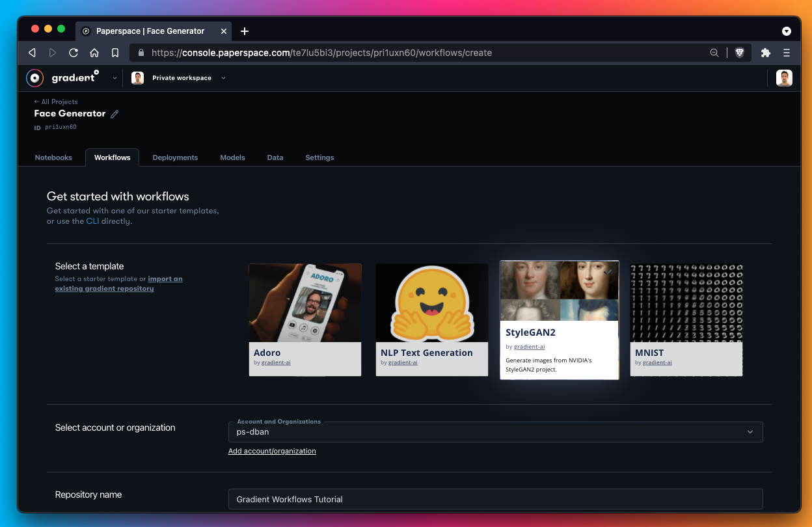Click the StyleGAN2 template title
812x527 pixels.
530,332
